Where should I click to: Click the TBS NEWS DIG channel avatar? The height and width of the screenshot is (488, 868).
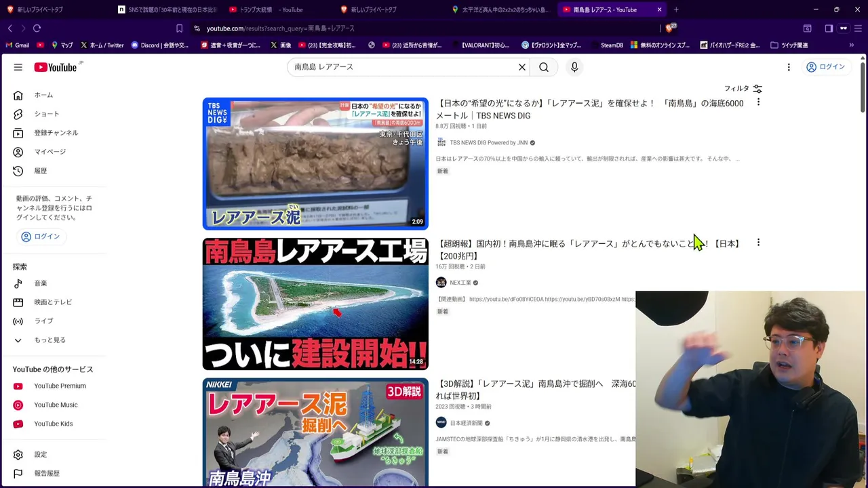click(x=441, y=143)
